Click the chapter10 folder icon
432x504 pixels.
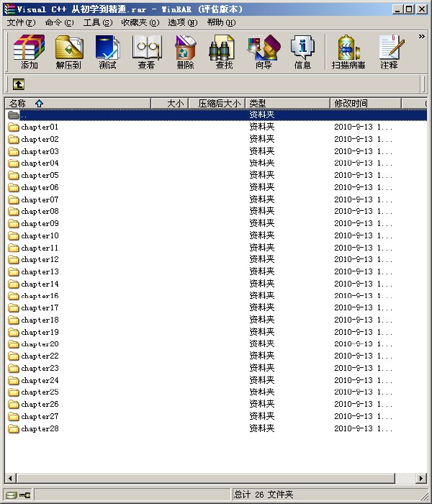click(14, 235)
